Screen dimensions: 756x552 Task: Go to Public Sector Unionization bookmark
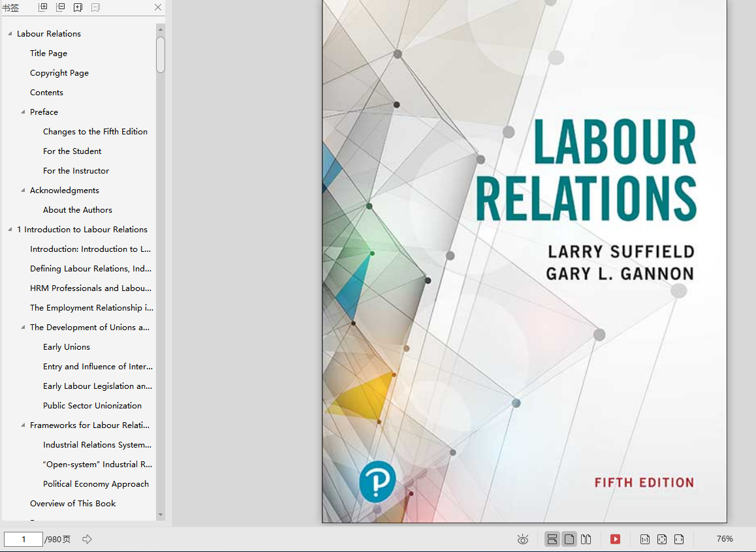pyautogui.click(x=92, y=406)
